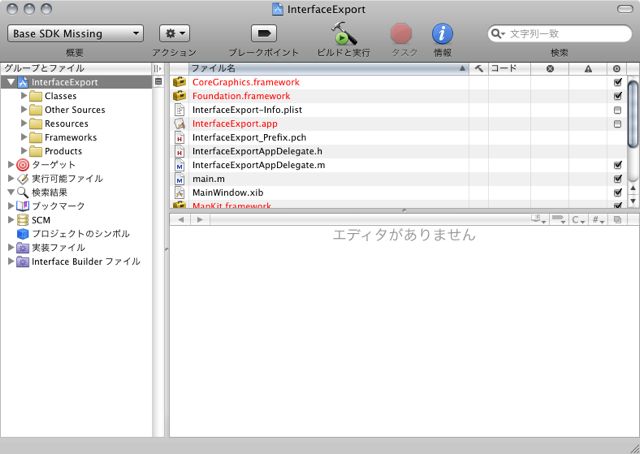The image size is (640, 454).
Task: Click the editor go forward arrow
Action: tap(200, 220)
